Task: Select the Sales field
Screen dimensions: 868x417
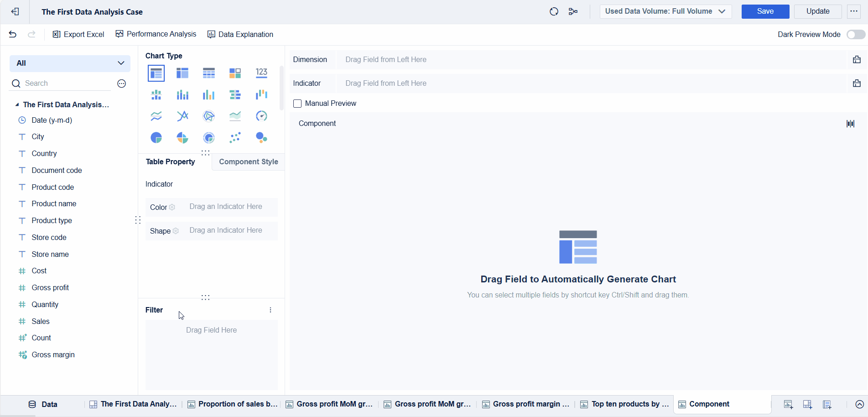Action: (x=41, y=322)
